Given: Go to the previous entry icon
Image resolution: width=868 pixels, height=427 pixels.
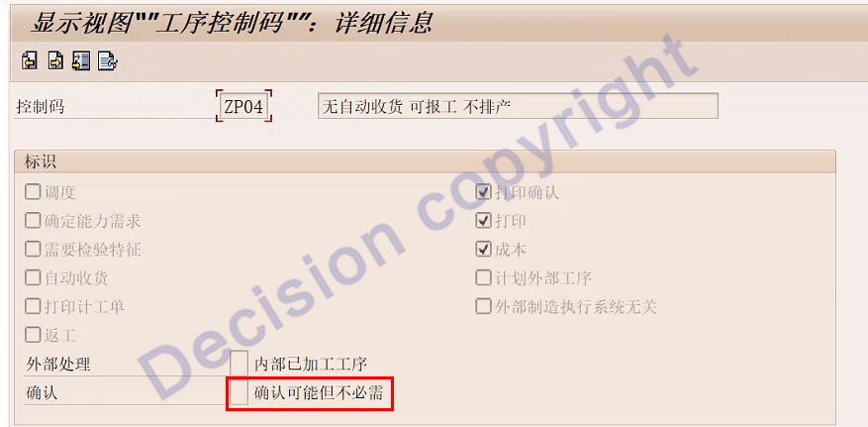Looking at the screenshot, I should pyautogui.click(x=30, y=60).
